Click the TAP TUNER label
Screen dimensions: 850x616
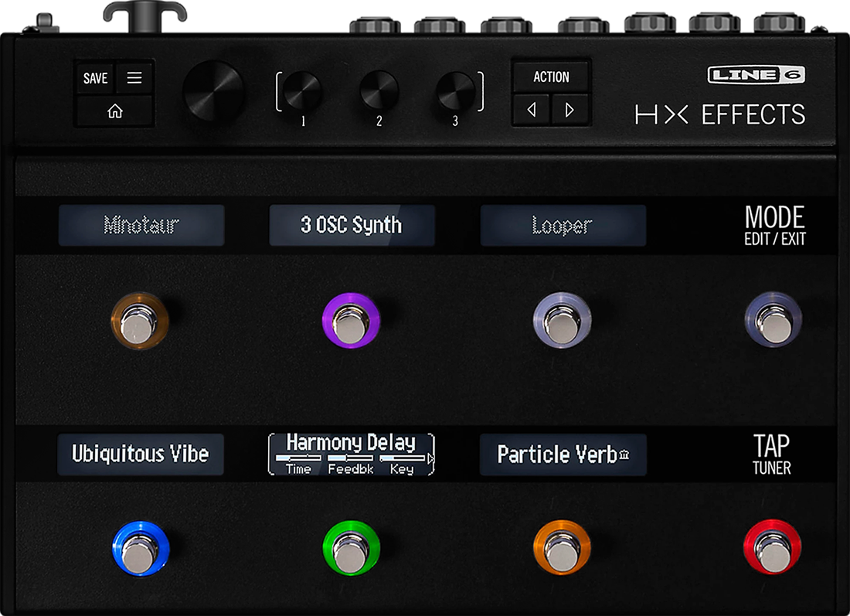[x=772, y=454]
